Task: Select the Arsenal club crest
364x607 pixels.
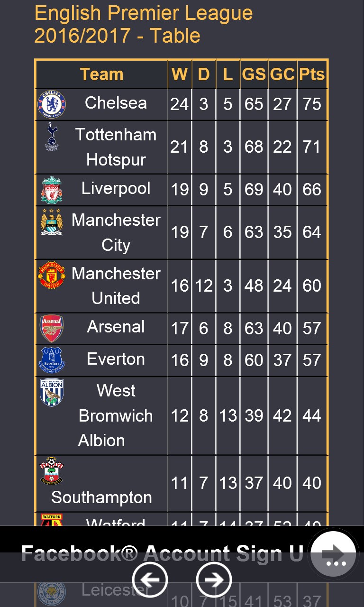Action: (x=52, y=328)
